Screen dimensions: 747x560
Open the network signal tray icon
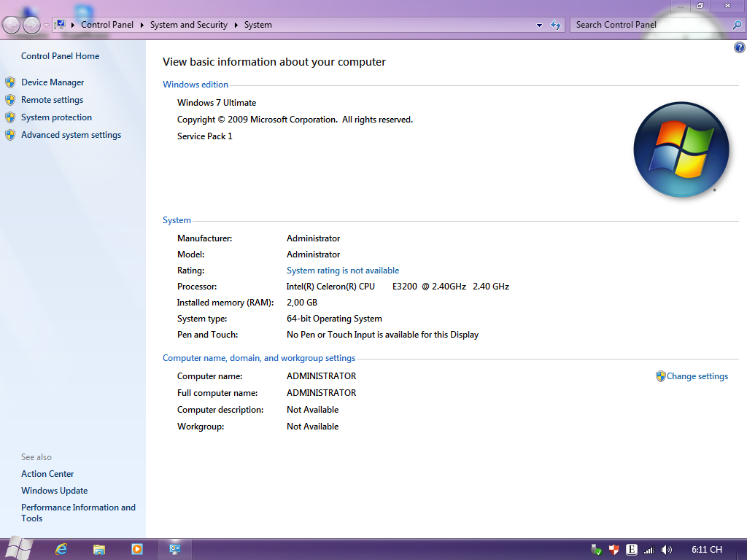pyautogui.click(x=649, y=550)
